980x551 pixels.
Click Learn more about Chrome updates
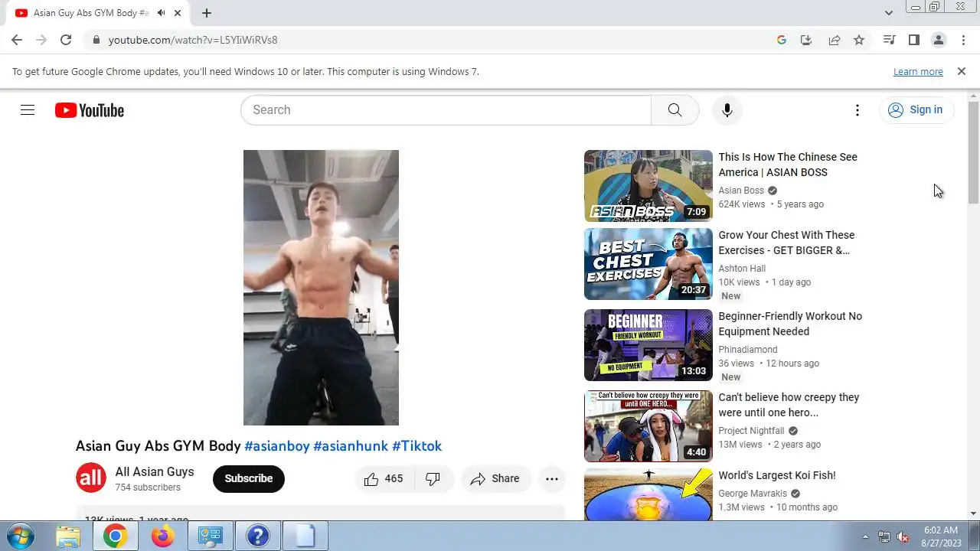918,72
